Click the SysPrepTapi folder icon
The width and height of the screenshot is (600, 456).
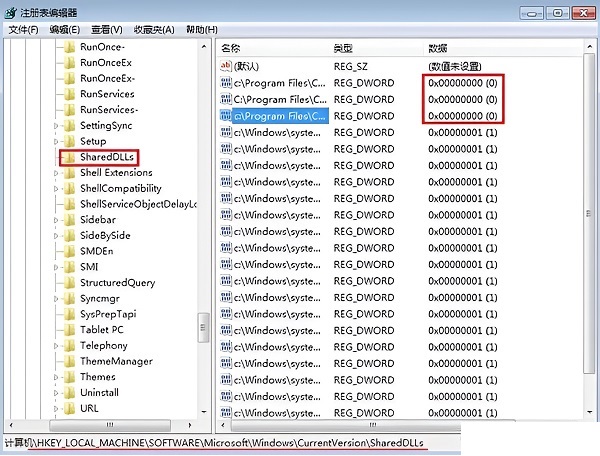[70, 314]
